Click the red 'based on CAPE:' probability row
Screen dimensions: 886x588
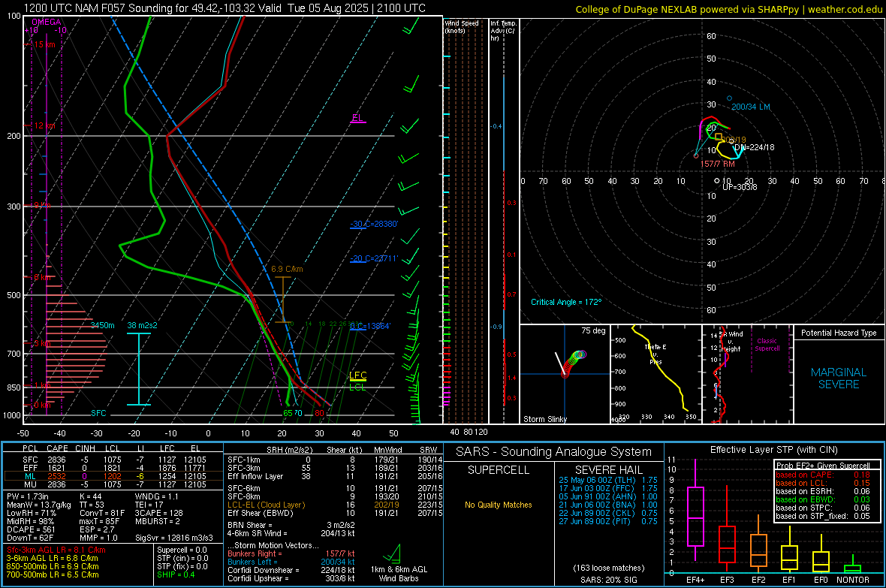click(823, 475)
